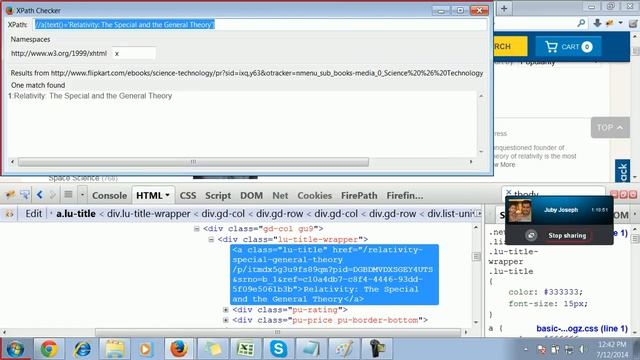This screenshot has width=640, height=360.
Task: Collapse the div gd-col gu9 node
Action: tap(197, 229)
